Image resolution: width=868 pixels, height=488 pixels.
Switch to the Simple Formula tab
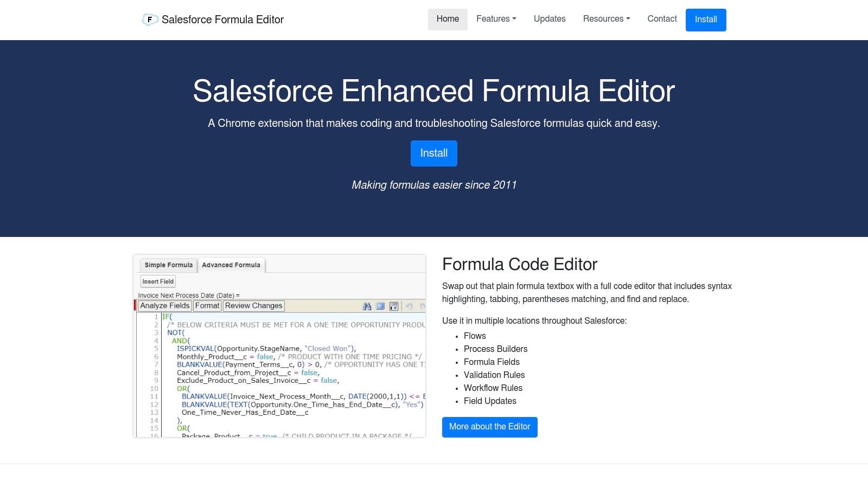pyautogui.click(x=168, y=265)
